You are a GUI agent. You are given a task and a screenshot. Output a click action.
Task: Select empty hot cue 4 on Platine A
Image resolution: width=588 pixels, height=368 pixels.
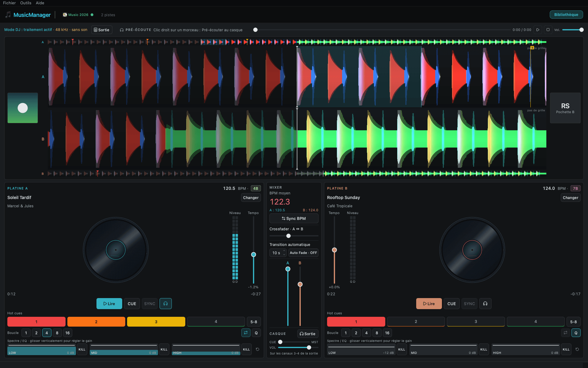point(216,322)
